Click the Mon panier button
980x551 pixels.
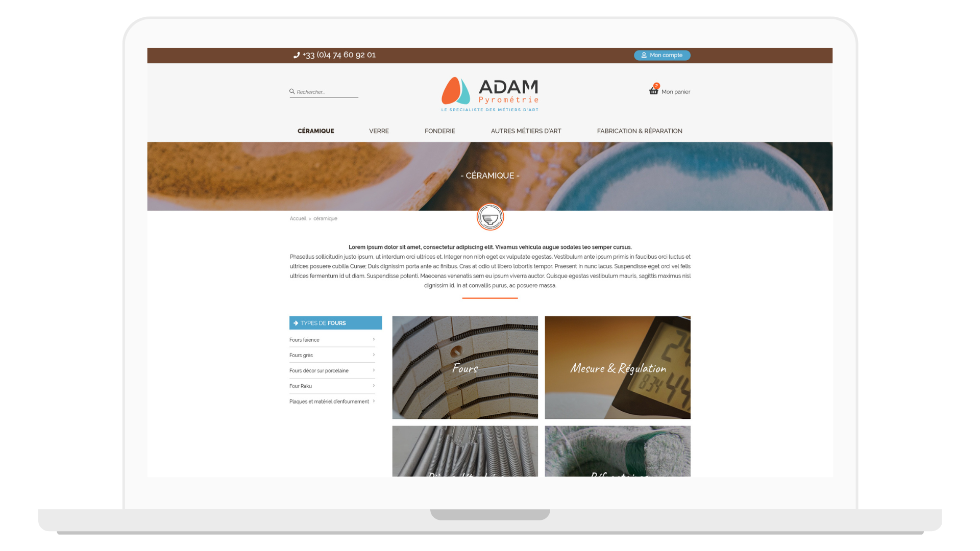(x=668, y=91)
